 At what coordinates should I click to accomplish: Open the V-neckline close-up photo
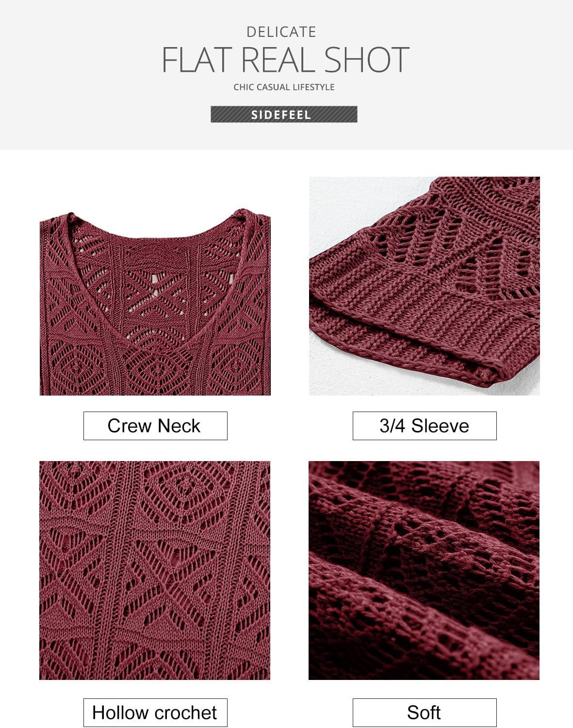pos(155,302)
